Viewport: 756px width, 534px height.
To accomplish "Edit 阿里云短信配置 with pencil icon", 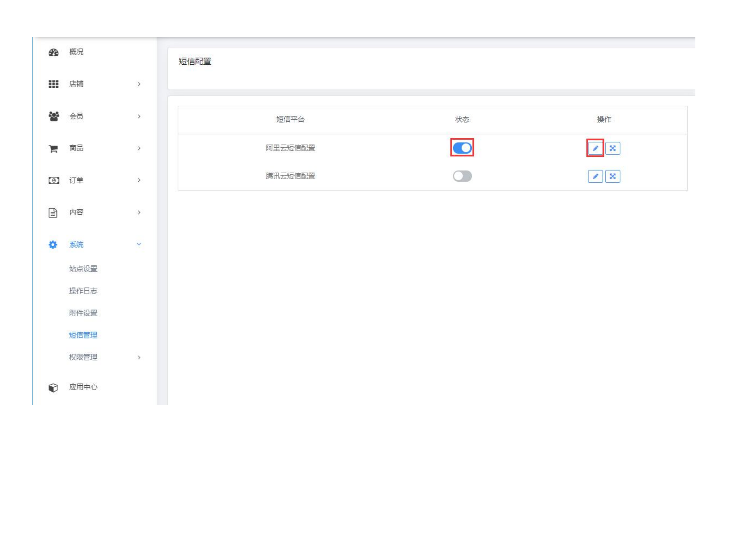I will pos(595,148).
